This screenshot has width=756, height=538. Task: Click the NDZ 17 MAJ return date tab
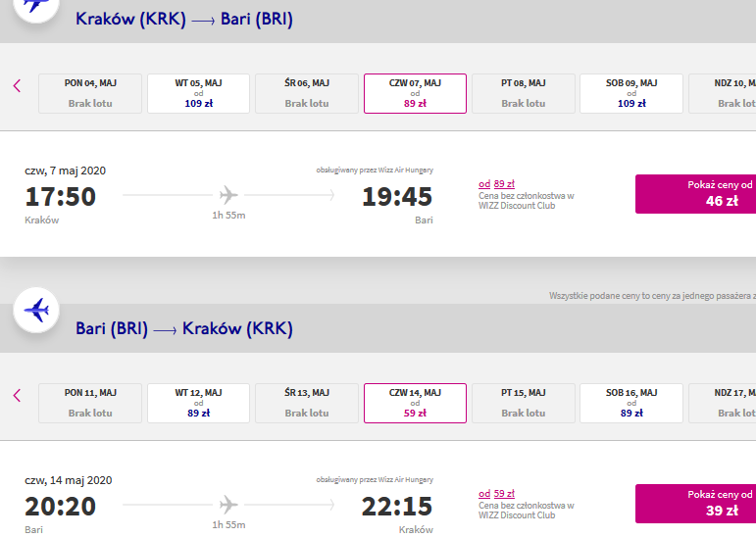click(x=723, y=403)
